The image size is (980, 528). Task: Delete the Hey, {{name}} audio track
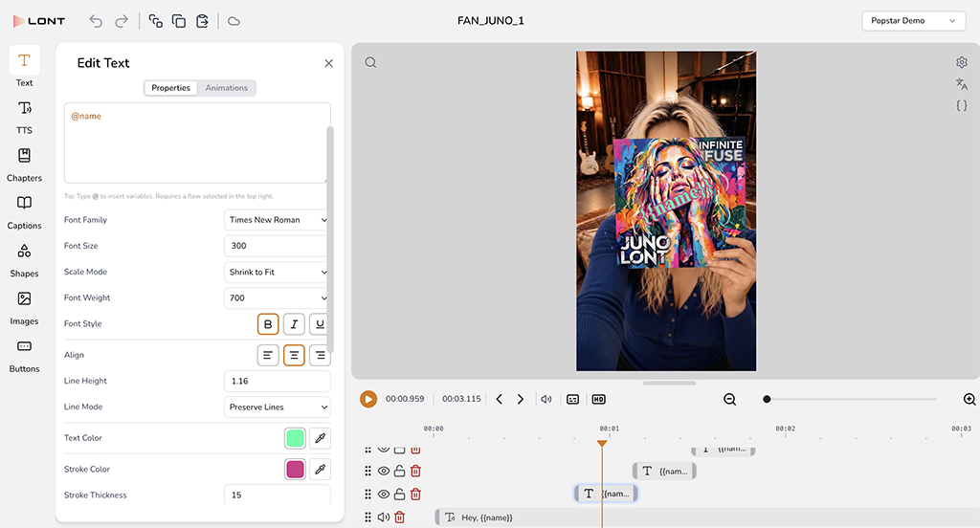[x=399, y=517]
